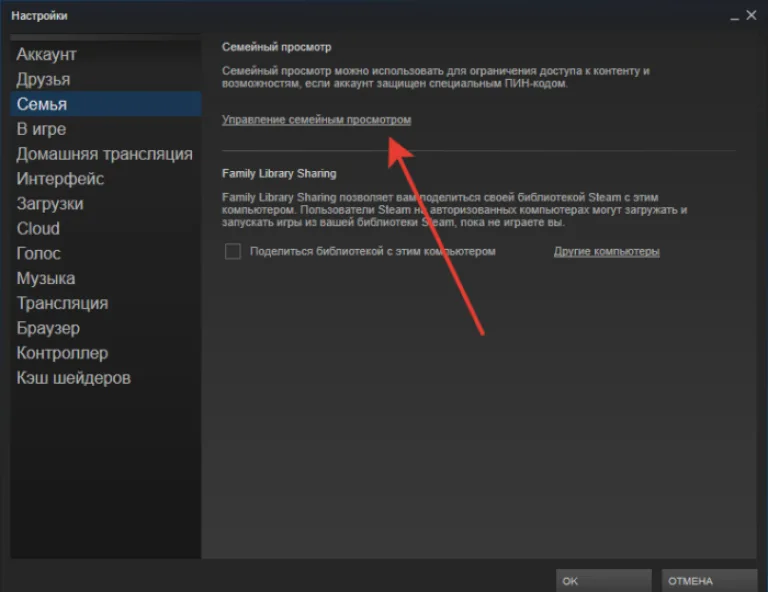Select the Друзья settings category
Image resolution: width=768 pixels, height=592 pixels.
pyautogui.click(x=44, y=79)
